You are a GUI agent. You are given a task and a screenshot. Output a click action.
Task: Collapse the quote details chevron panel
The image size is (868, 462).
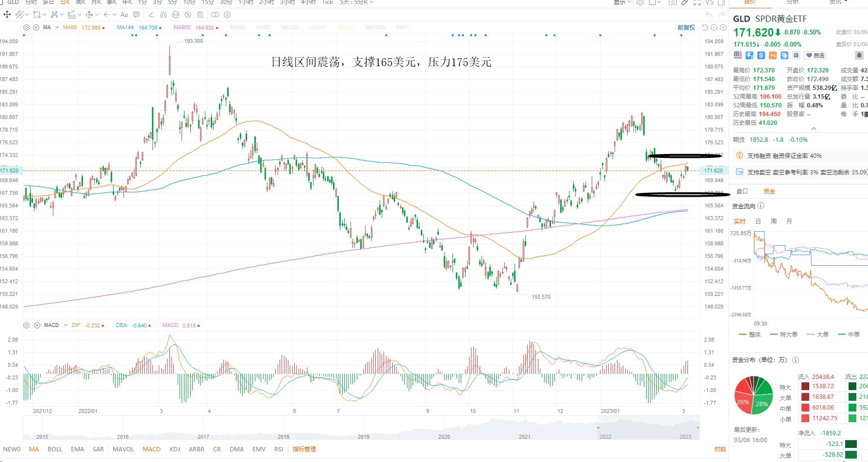(814, 129)
